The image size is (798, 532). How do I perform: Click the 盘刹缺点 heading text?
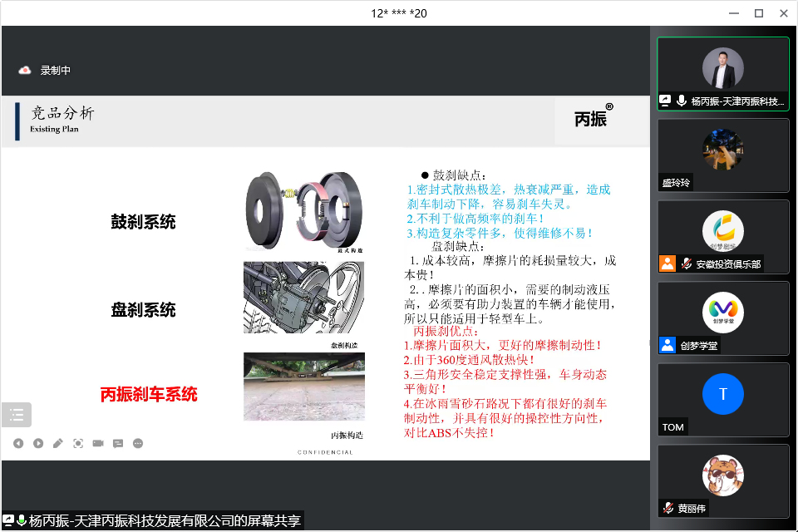(x=458, y=246)
